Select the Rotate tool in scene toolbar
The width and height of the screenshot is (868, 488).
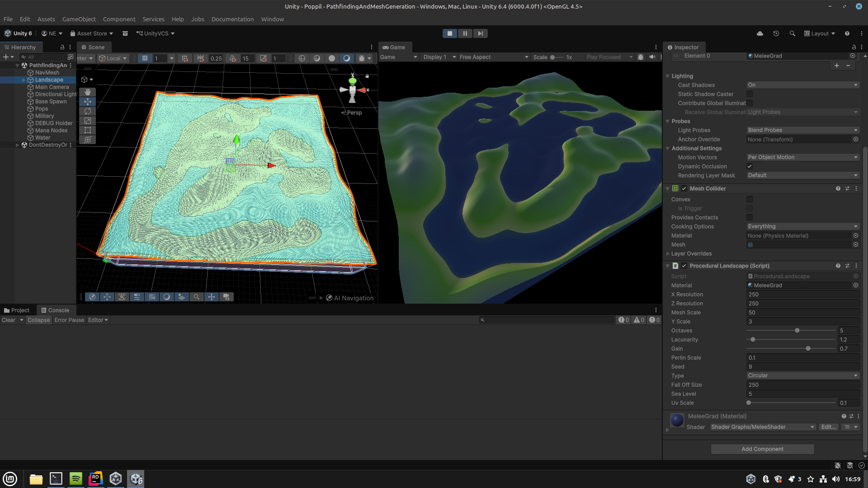(88, 111)
